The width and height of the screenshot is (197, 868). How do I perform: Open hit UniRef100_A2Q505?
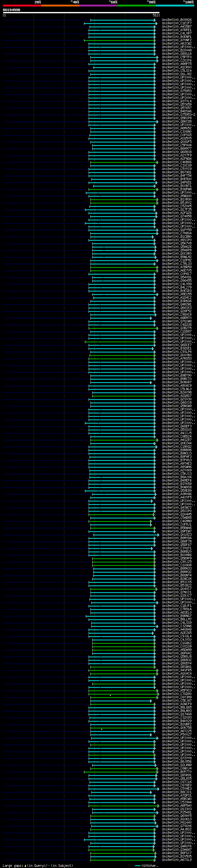coord(177,139)
